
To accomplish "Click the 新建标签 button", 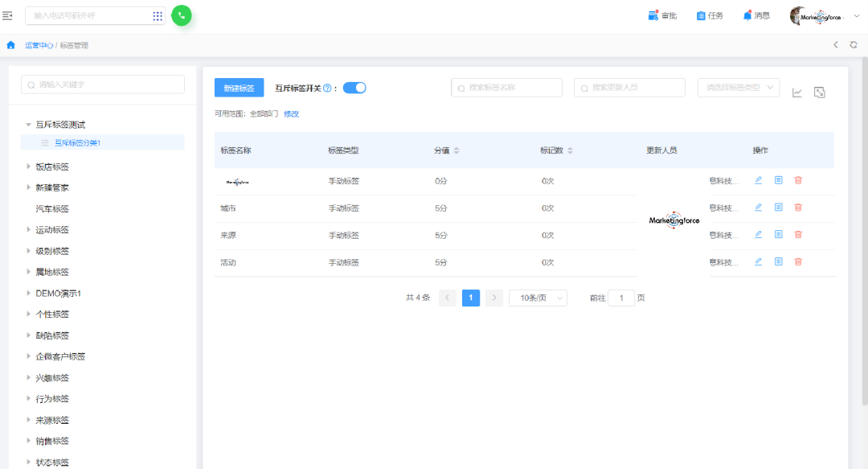I will coord(239,88).
